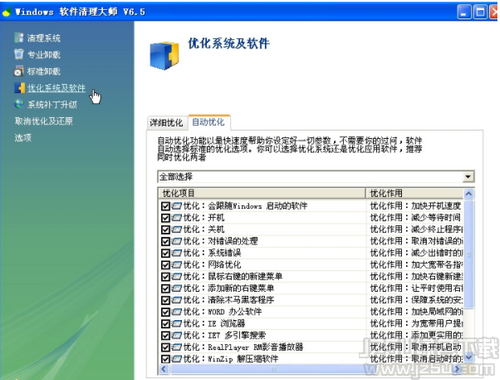500x380 pixels.
Task: Click the 优化作用：取消开机启动 cell
Action: point(415,347)
